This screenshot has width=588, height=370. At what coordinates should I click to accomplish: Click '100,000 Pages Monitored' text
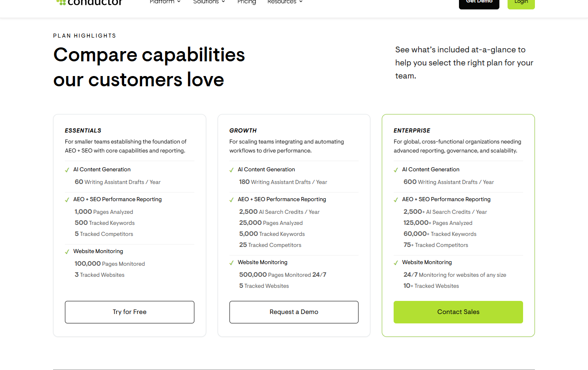tap(110, 264)
